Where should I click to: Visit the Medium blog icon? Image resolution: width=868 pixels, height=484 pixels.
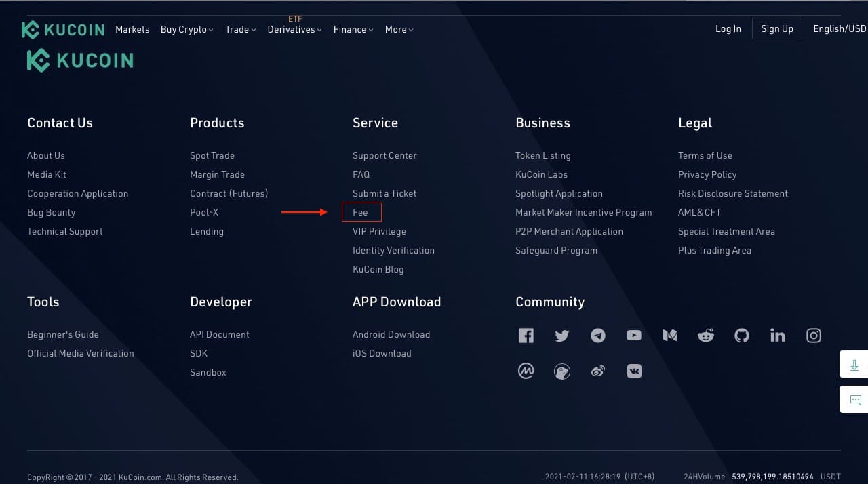(x=669, y=335)
